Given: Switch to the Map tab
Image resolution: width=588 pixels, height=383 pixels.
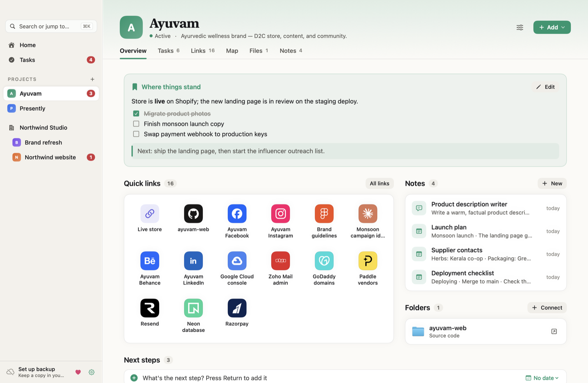Looking at the screenshot, I should [x=232, y=51].
